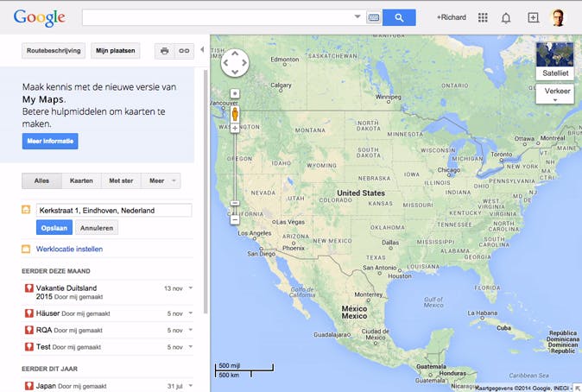The width and height of the screenshot is (582, 392).
Task: Open the Werklocatie instellen link
Action: pos(69,249)
